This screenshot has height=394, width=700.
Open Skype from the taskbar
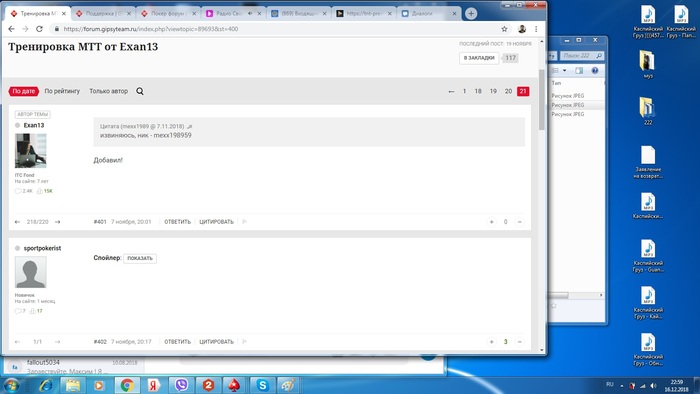[262, 385]
